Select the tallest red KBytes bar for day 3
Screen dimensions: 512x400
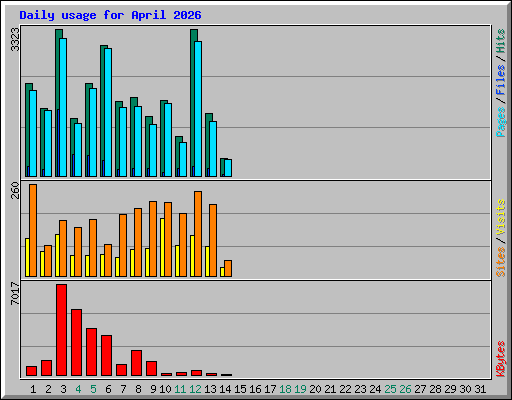[x=61, y=330]
